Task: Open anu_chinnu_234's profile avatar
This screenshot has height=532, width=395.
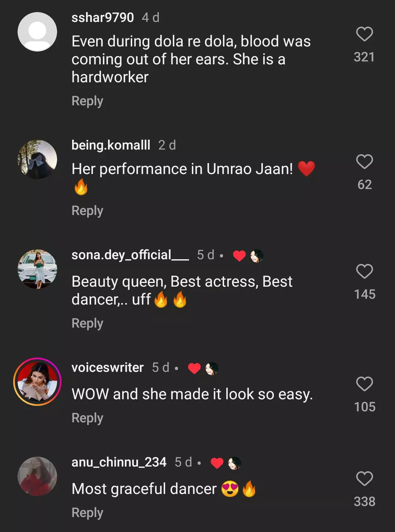Action: 37,476
